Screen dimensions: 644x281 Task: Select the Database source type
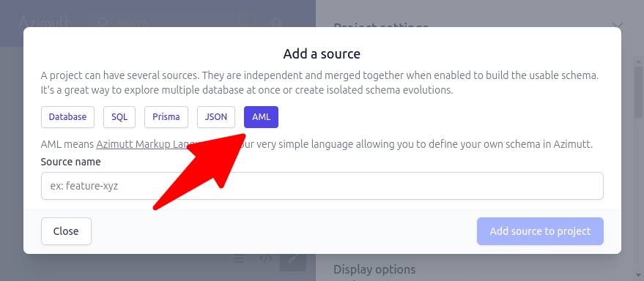(x=67, y=117)
